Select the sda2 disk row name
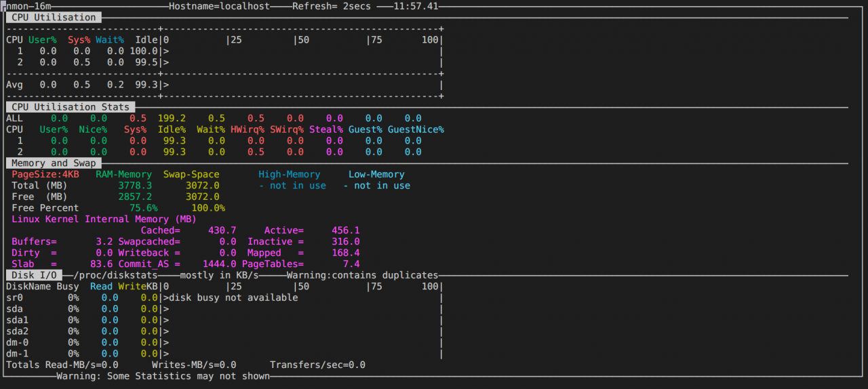The width and height of the screenshot is (868, 389). (x=18, y=331)
